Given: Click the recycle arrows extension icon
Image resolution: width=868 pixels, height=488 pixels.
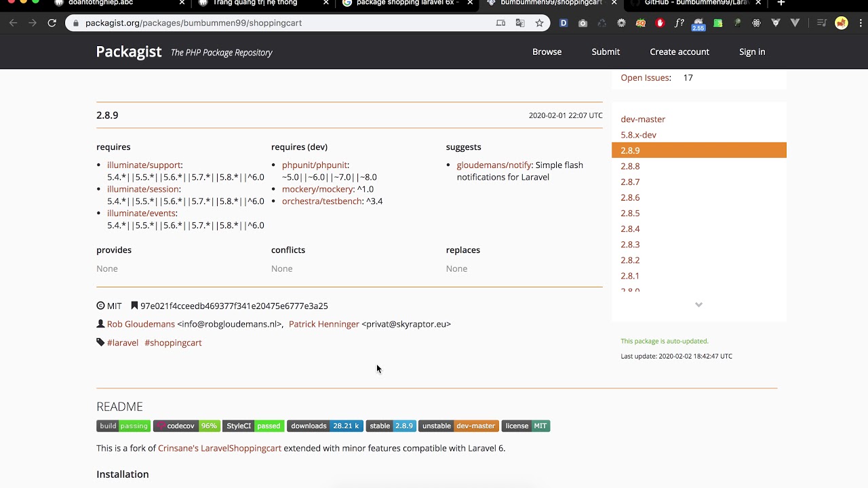Looking at the screenshot, I should click(601, 23).
